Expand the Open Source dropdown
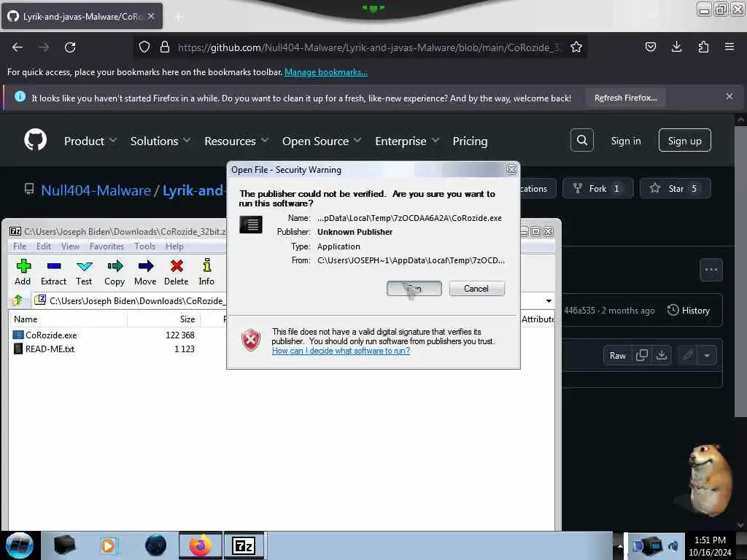Screen dimensions: 747x560 (x=322, y=141)
